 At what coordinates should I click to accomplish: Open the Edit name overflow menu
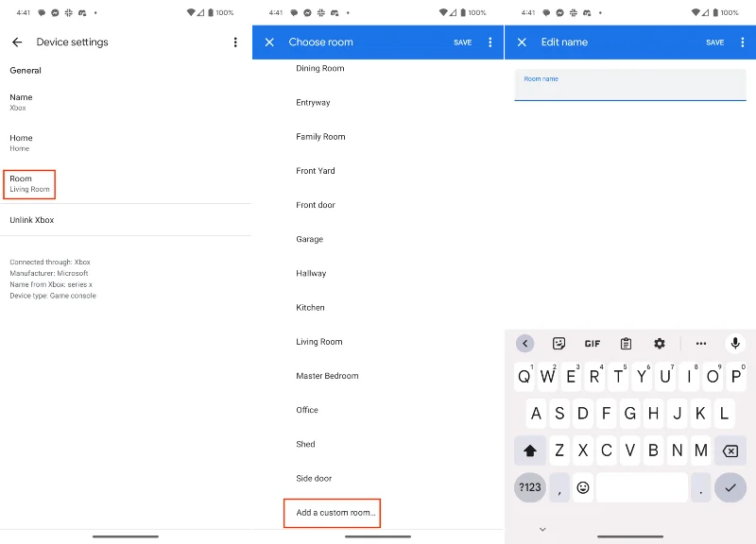tap(743, 42)
